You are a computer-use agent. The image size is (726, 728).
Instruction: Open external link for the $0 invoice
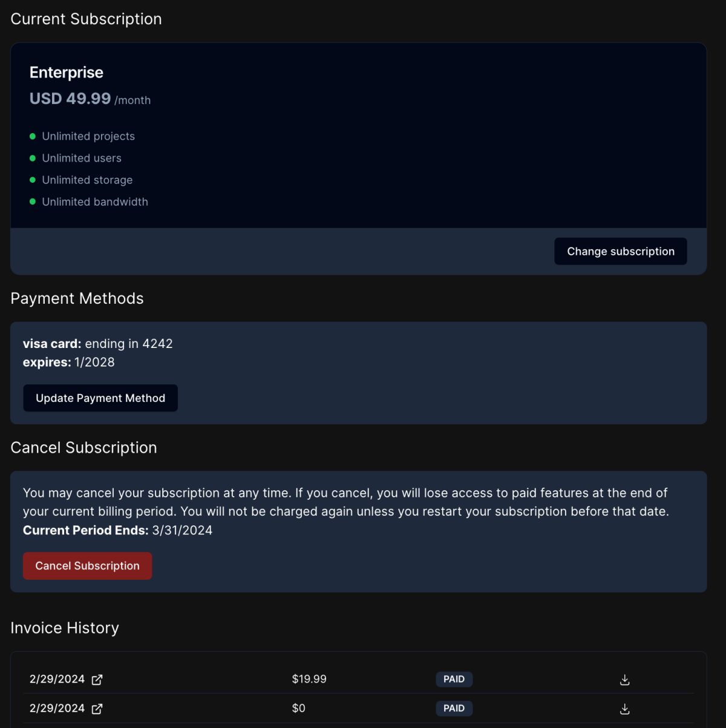point(97,709)
